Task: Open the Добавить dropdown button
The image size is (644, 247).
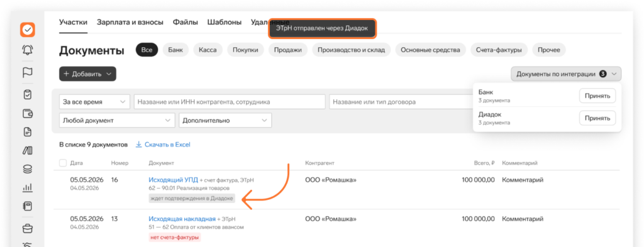Action: coord(87,74)
